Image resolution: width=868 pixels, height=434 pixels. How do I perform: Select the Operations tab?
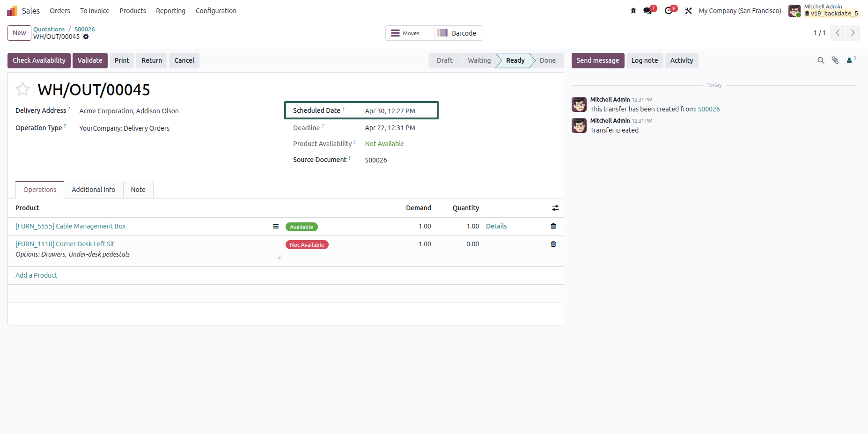click(x=40, y=190)
